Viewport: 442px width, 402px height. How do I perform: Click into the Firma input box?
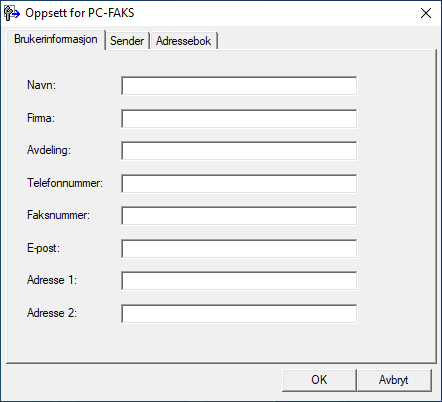(x=239, y=118)
